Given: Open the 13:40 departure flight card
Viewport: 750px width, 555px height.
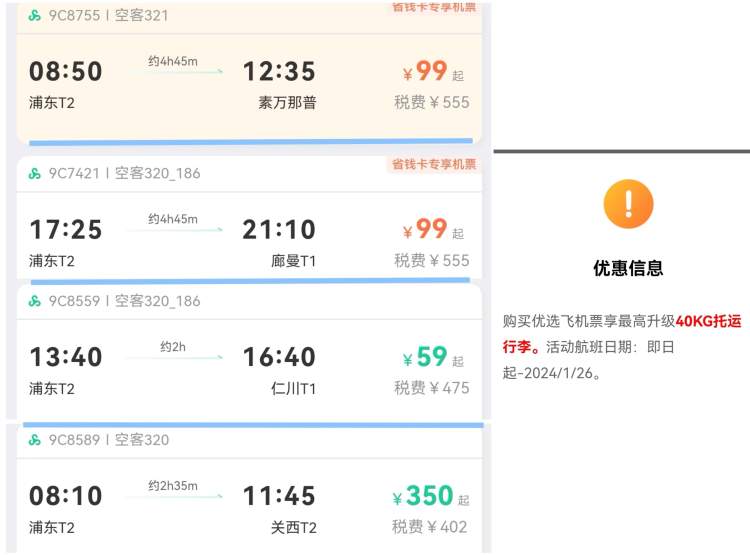Looking at the screenshot, I should coord(66,357).
